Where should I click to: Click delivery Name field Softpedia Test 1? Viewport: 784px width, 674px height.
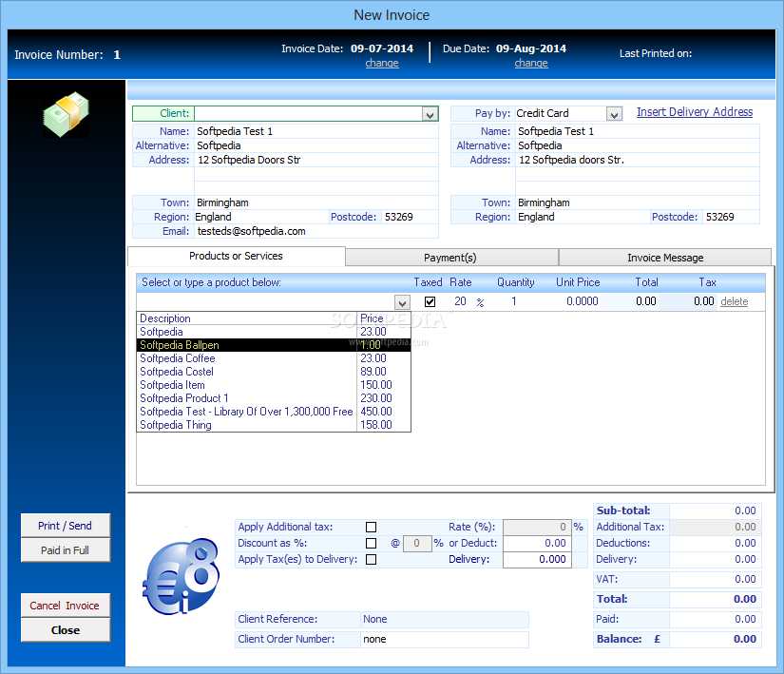pos(638,131)
